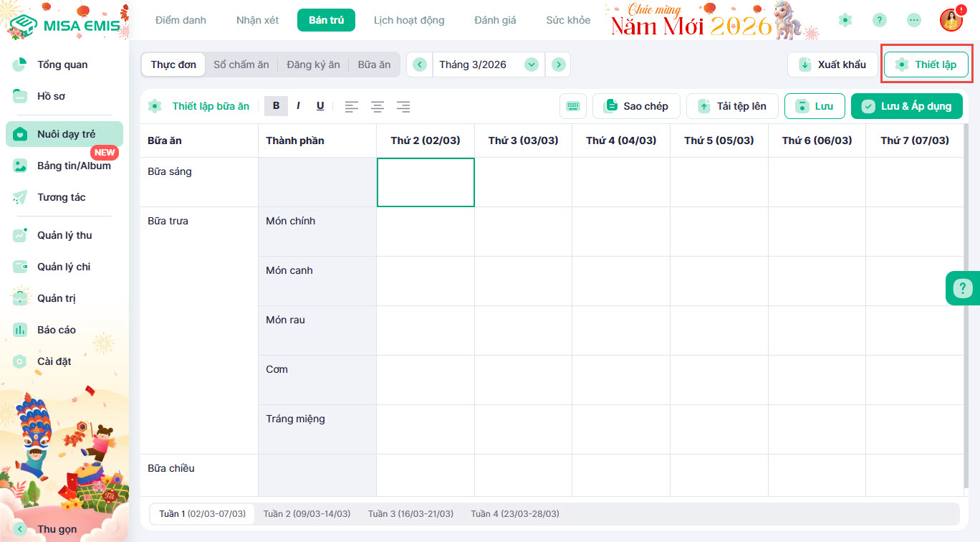Click the user avatar profile icon
Viewport: 980px width, 542px height.
pos(951,20)
